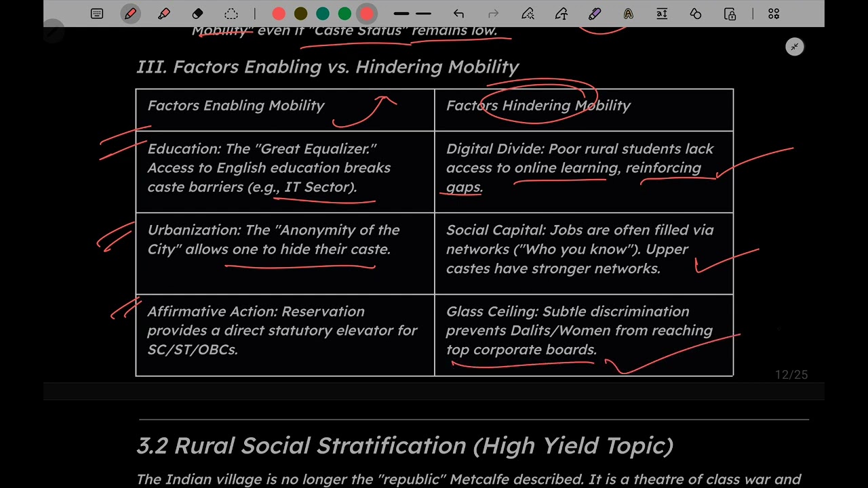
Task: Select the purple marker tool
Action: pyautogui.click(x=595, y=14)
